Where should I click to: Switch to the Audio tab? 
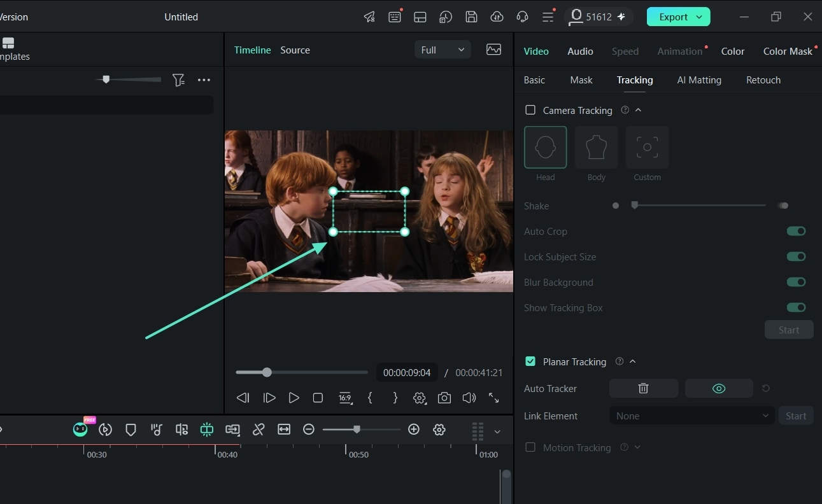(581, 52)
